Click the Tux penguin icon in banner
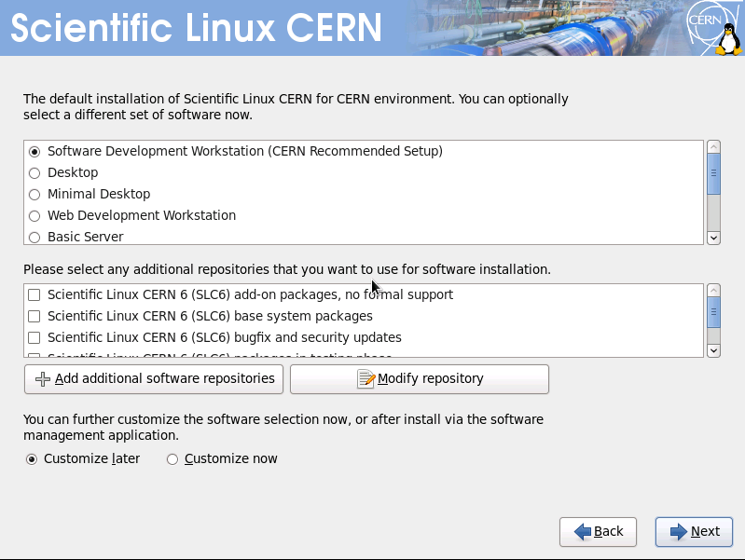745x560 pixels. pyautogui.click(x=729, y=40)
